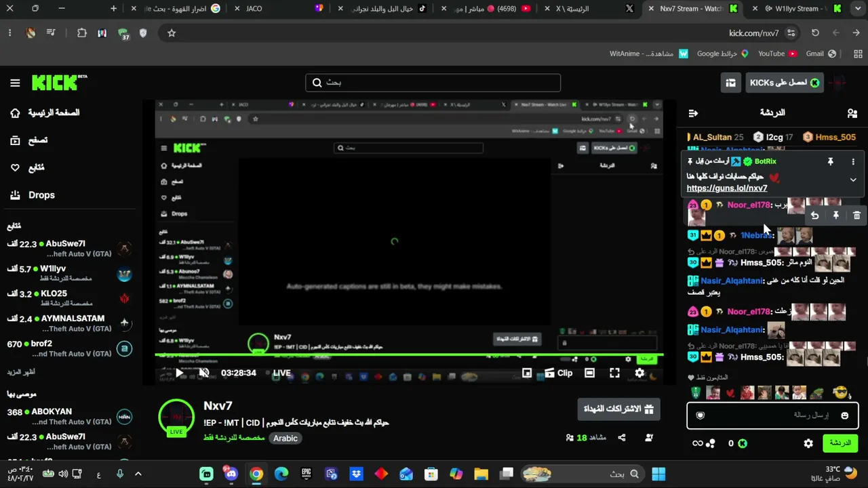Viewport: 868px width, 488px height.
Task: Enable picture-in-picture mode in player
Action: click(x=527, y=373)
